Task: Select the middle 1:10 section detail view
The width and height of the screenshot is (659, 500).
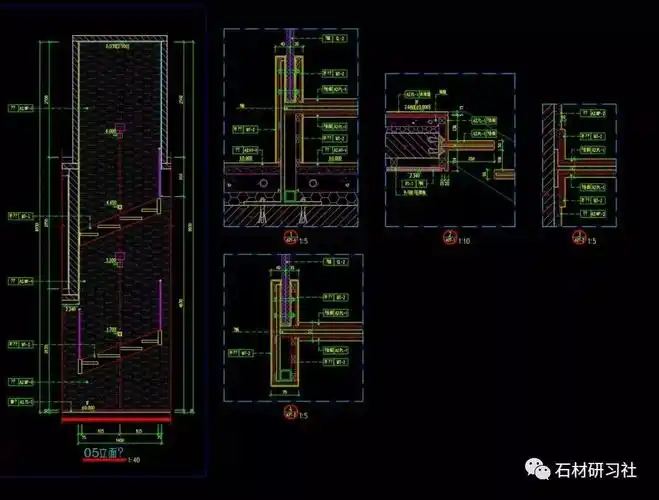Action: pyautogui.click(x=450, y=150)
